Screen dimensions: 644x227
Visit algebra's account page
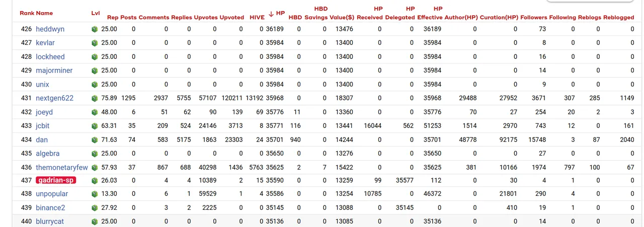pyautogui.click(x=48, y=154)
